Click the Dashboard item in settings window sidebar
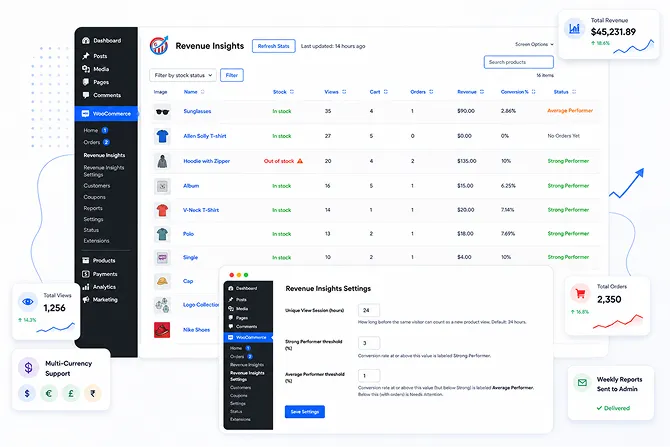This screenshot has width=670, height=447. coord(243,288)
